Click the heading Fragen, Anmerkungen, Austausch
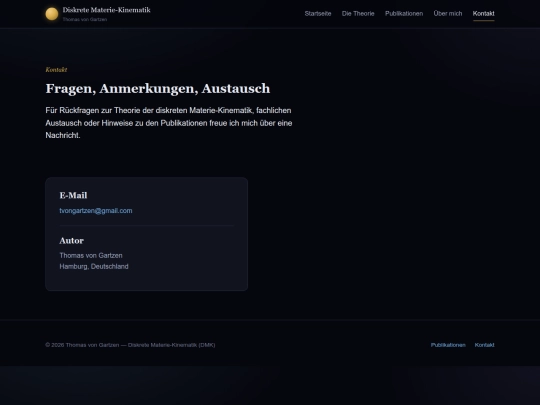Viewport: 540px width, 405px height. [158, 89]
